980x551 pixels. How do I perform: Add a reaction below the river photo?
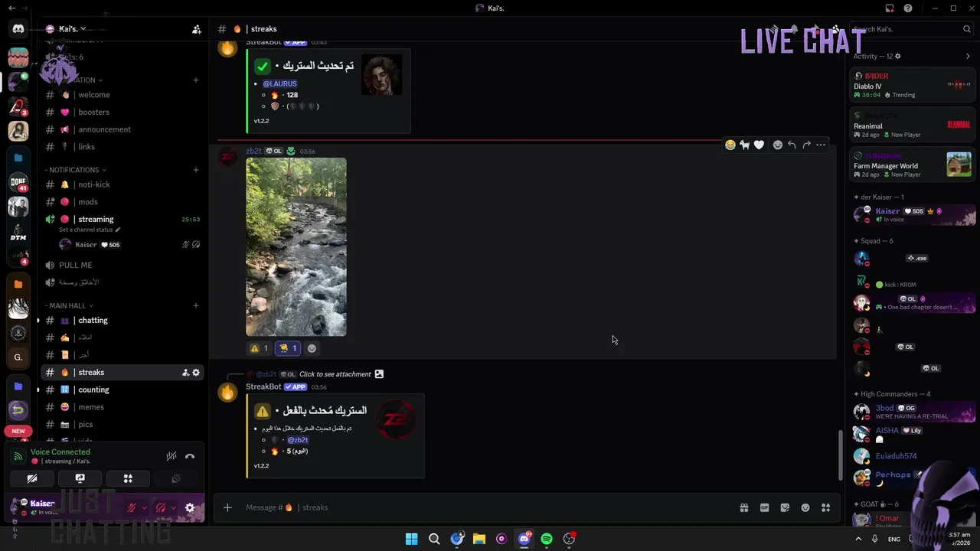pyautogui.click(x=312, y=348)
